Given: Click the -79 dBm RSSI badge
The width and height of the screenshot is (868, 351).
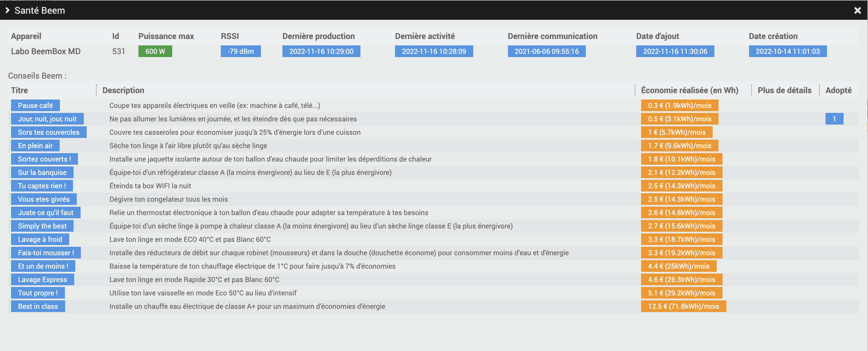Looking at the screenshot, I should [x=241, y=51].
